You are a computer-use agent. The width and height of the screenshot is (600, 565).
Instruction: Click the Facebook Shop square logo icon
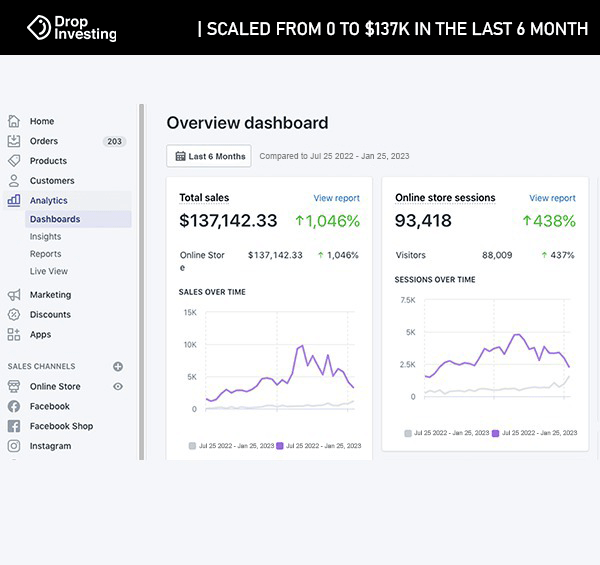click(14, 426)
